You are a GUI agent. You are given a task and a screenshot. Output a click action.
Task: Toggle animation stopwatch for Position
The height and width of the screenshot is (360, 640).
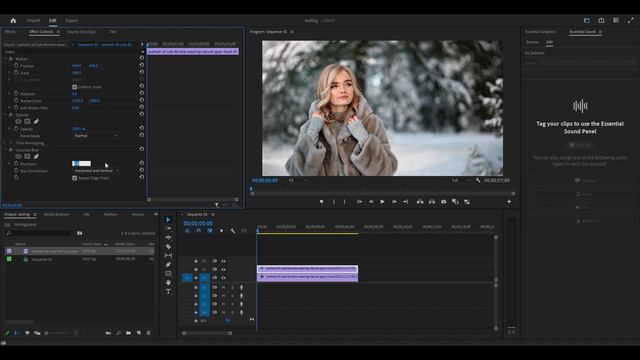tap(16, 65)
